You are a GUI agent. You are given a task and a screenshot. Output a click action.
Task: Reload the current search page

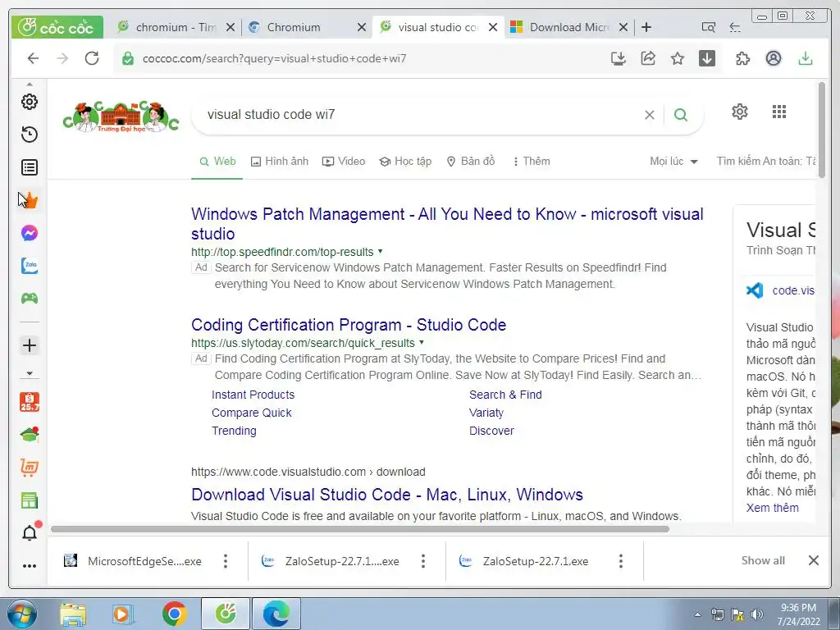click(92, 58)
